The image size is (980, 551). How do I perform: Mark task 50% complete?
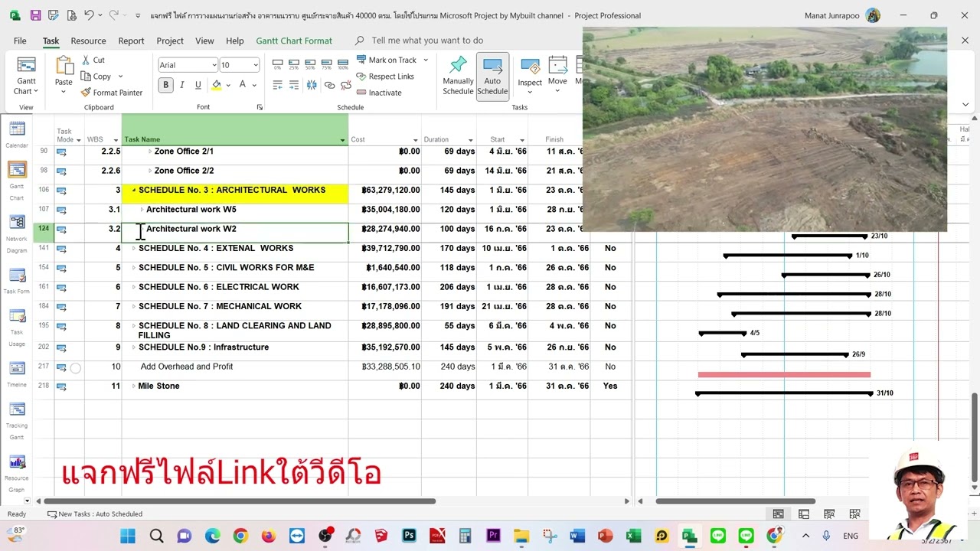tap(311, 64)
